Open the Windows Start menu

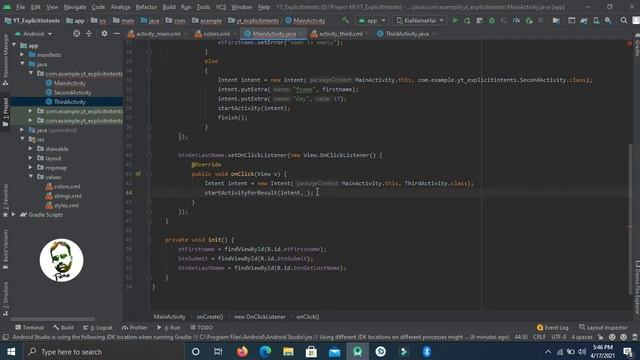[11, 351]
